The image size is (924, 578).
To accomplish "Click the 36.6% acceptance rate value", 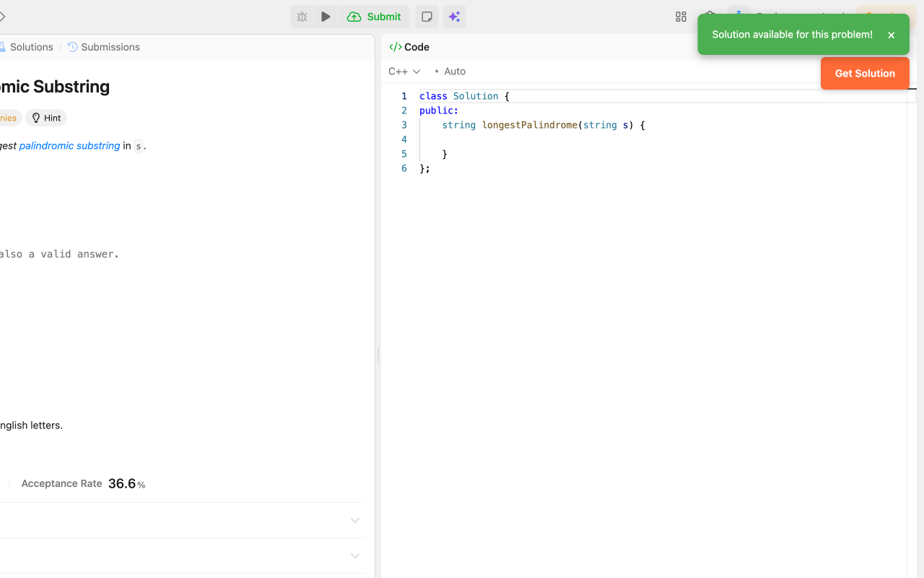I will (126, 483).
